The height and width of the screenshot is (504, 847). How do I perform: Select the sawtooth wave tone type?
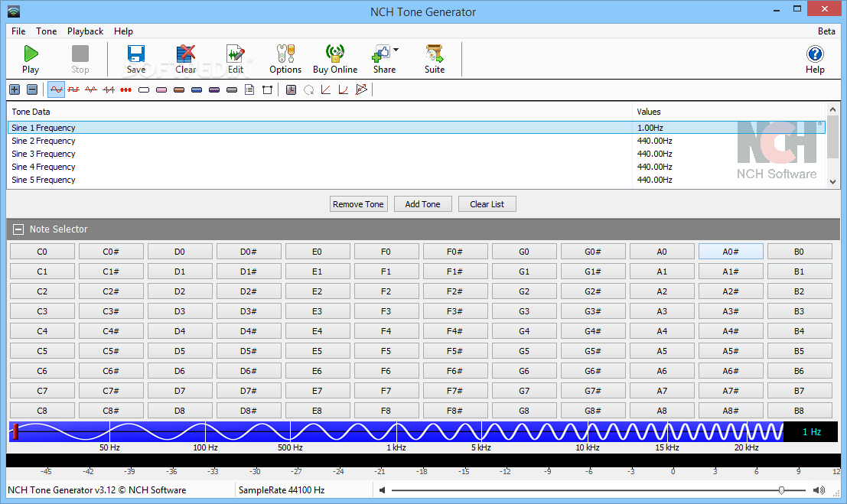109,89
